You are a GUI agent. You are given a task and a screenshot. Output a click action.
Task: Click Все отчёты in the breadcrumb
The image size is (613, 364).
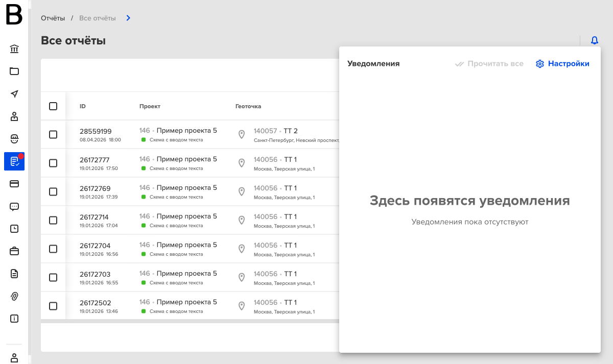[98, 18]
